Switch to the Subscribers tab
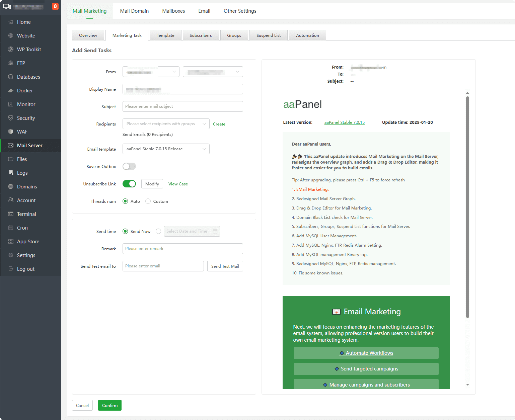This screenshot has height=420, width=515. point(201,35)
